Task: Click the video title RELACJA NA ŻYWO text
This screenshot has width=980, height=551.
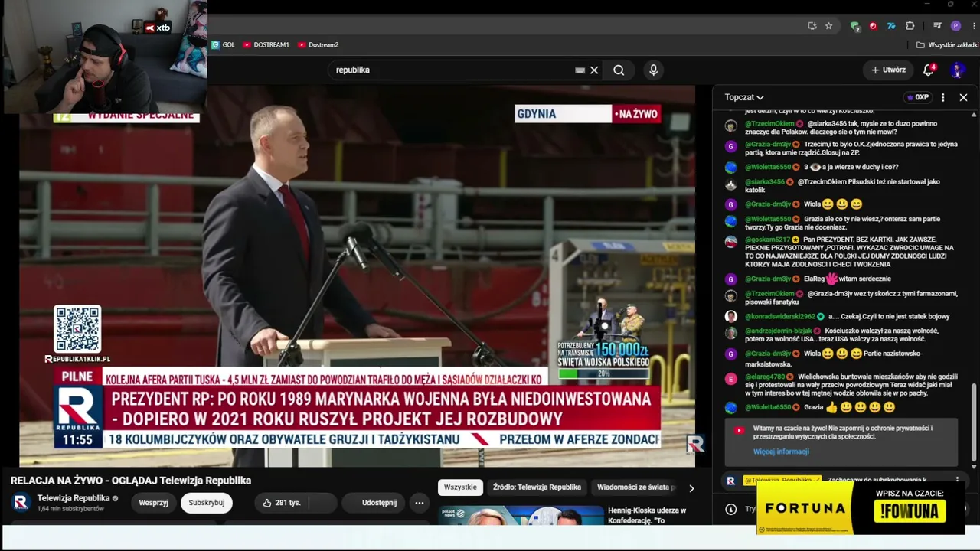Action: tap(131, 481)
